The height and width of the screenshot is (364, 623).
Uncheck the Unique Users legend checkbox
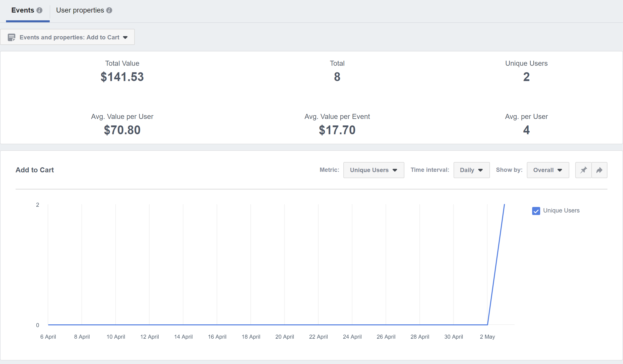point(536,211)
